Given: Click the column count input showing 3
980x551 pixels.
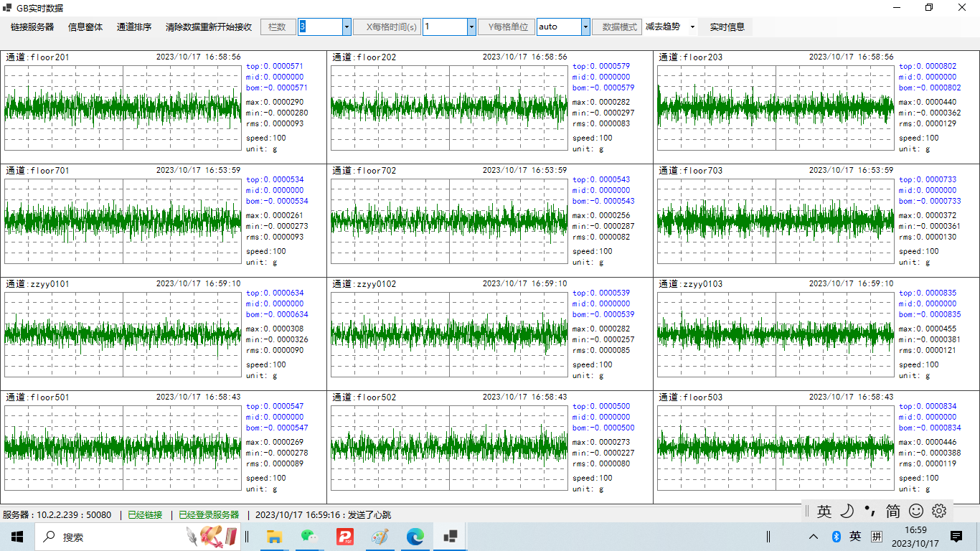Looking at the screenshot, I should (x=320, y=27).
